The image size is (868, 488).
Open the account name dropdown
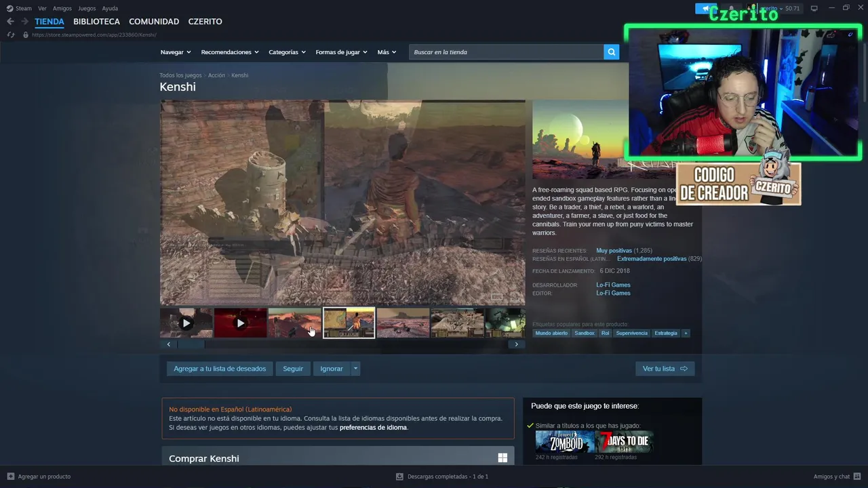tap(772, 9)
